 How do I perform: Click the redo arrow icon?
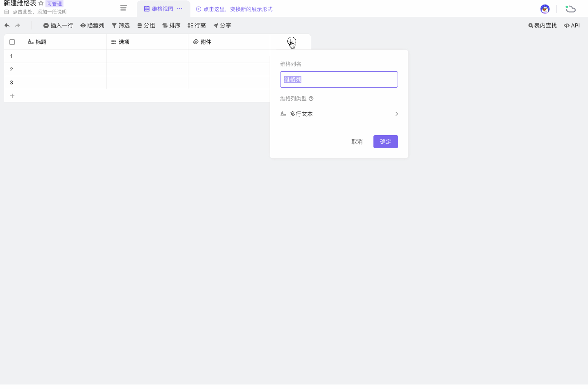(18, 25)
